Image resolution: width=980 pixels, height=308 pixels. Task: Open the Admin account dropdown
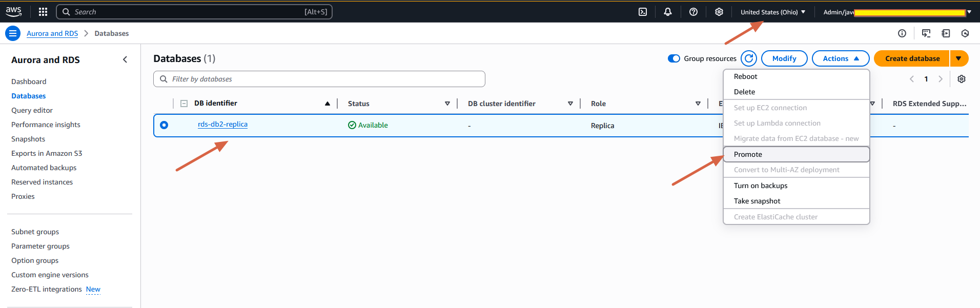(897, 12)
